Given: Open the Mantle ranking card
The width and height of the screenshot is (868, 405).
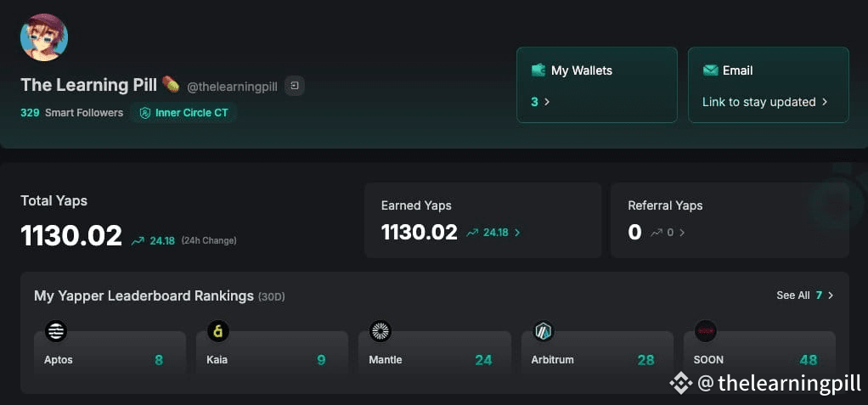Looking at the screenshot, I should [435, 354].
